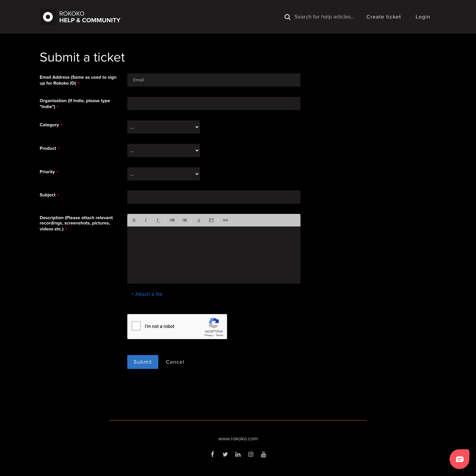The image size is (476, 476).
Task: Open Rokoko's Instagram icon in footer
Action: (251, 454)
